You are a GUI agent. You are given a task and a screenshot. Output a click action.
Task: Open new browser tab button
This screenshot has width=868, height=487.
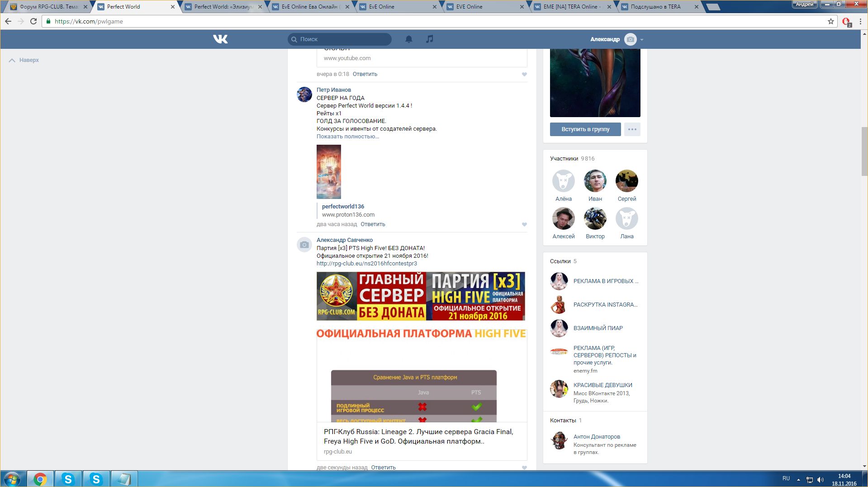tap(713, 7)
